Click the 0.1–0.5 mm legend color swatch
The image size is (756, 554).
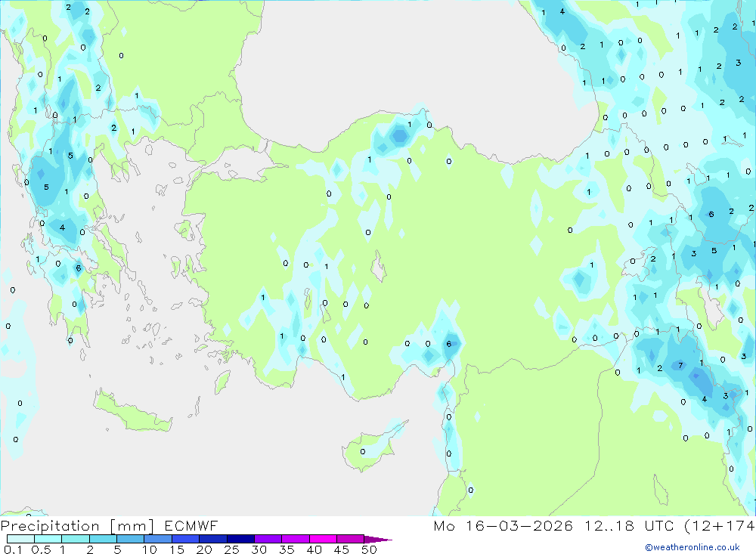pyautogui.click(x=20, y=539)
